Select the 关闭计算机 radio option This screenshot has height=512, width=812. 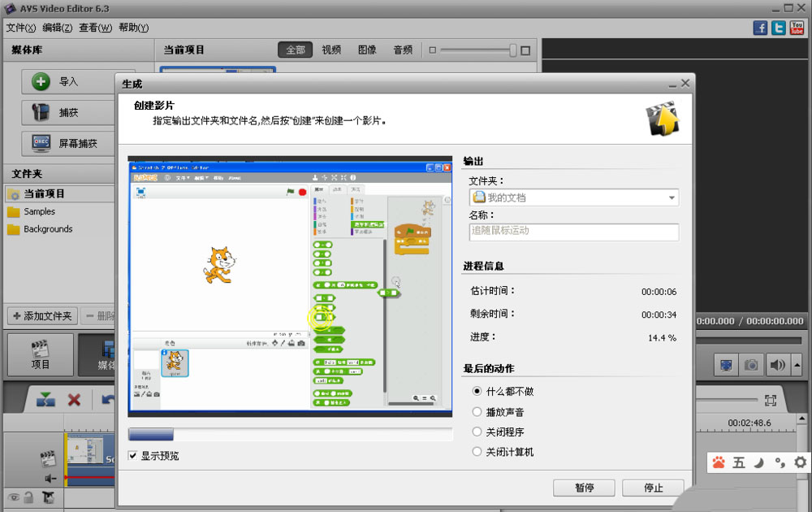click(x=477, y=452)
